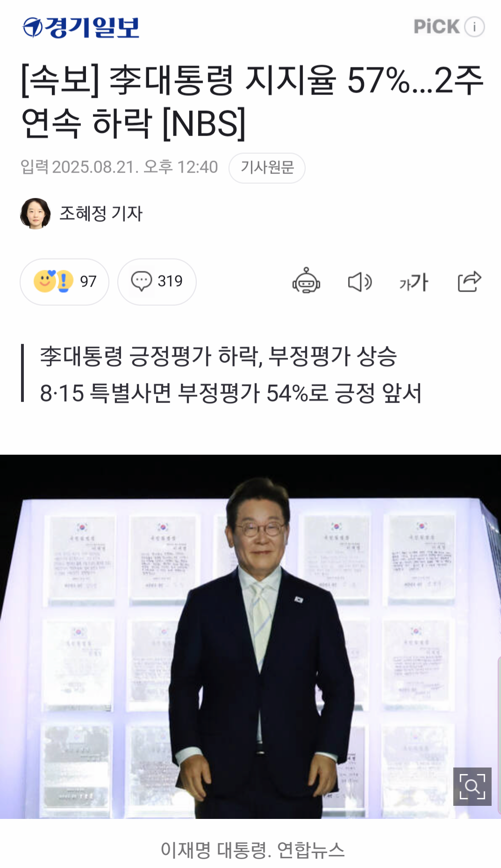This screenshot has height=868, width=501.
Task: Select summary line 긍정평가 하락, 부정평가 상승
Action: tap(218, 356)
